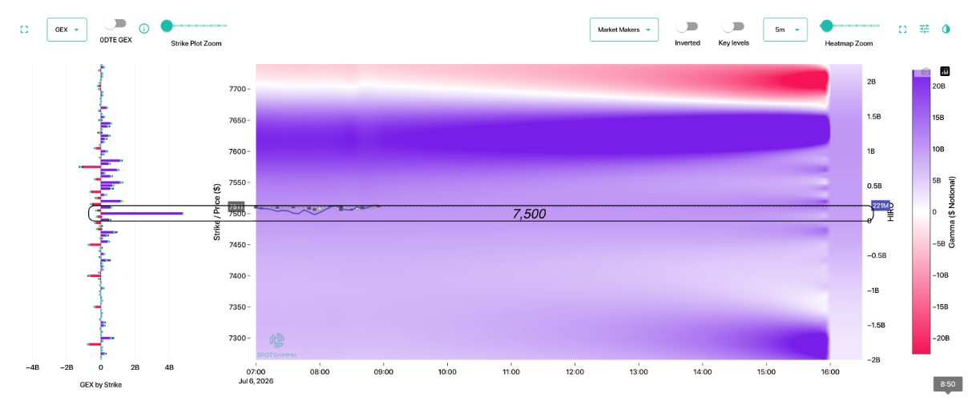Viewport: 980px width, 413px height.
Task: Click the 7511 current price tag
Action: pyautogui.click(x=236, y=206)
